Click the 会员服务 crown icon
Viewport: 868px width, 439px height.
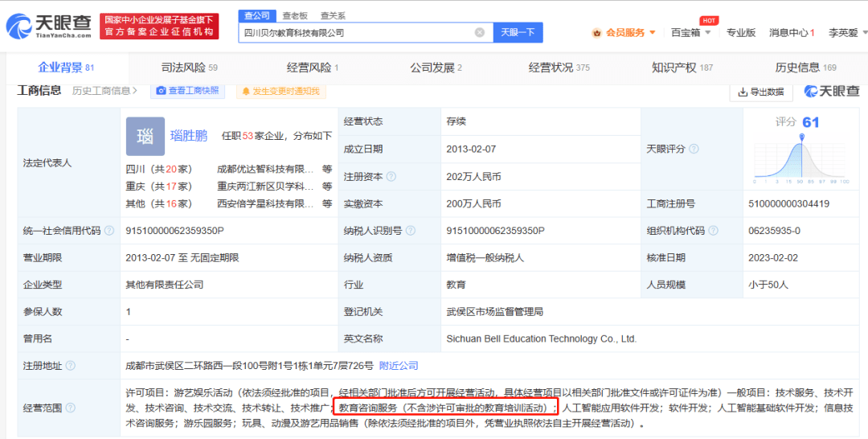[x=596, y=33]
